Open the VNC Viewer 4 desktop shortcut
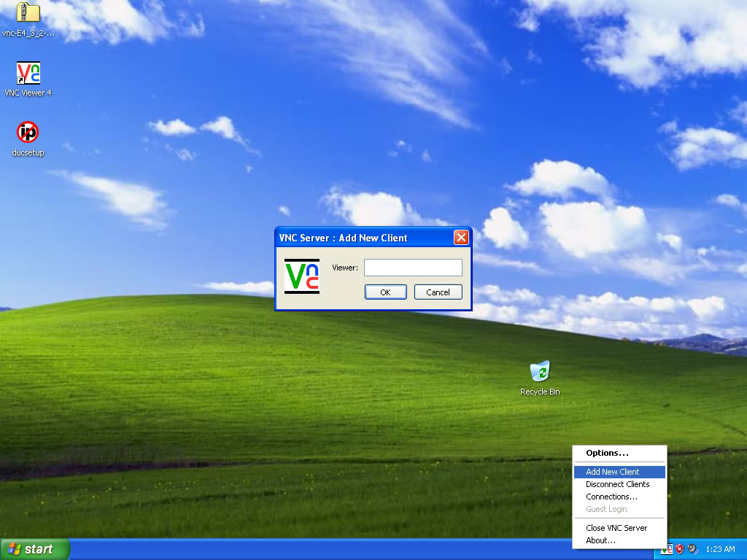 point(28,74)
